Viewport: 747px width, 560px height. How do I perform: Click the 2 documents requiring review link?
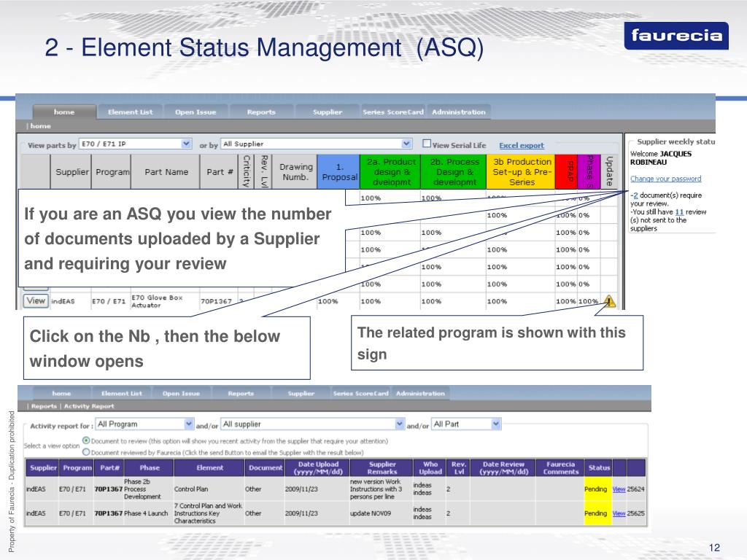pos(635,195)
